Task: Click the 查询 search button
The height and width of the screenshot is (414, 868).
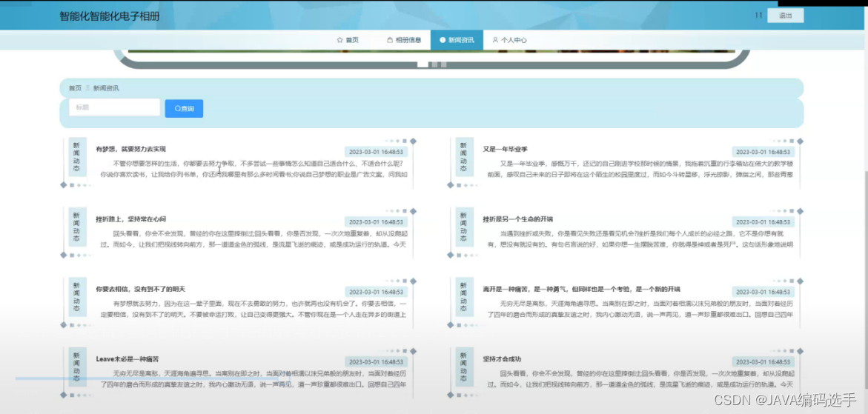Action: point(184,108)
